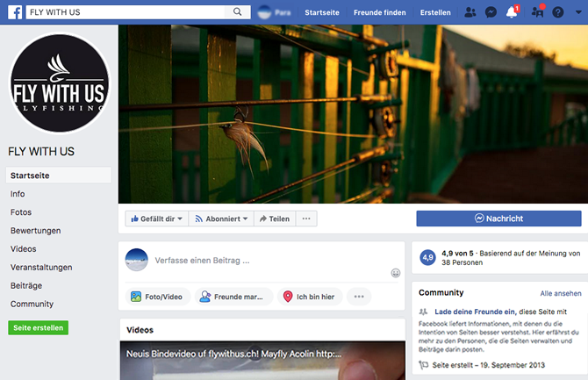
Task: Open the Messenger icon in top bar
Action: point(491,12)
